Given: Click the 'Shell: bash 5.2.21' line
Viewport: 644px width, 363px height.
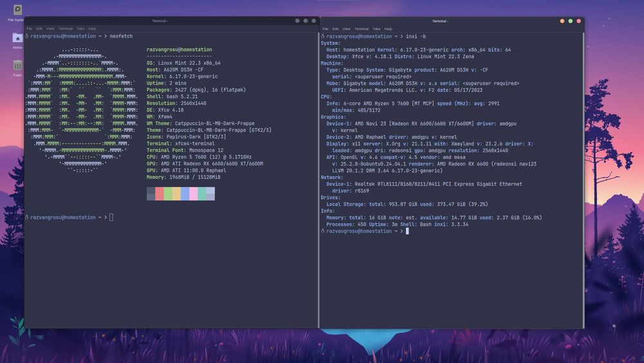Looking at the screenshot, I should 172,97.
